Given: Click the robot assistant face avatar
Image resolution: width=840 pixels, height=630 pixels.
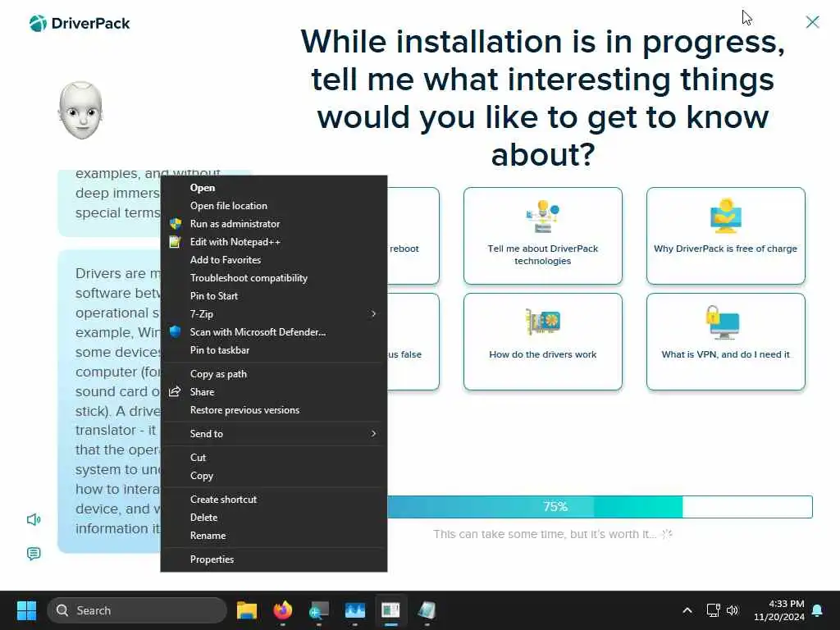Looking at the screenshot, I should coord(80,111).
